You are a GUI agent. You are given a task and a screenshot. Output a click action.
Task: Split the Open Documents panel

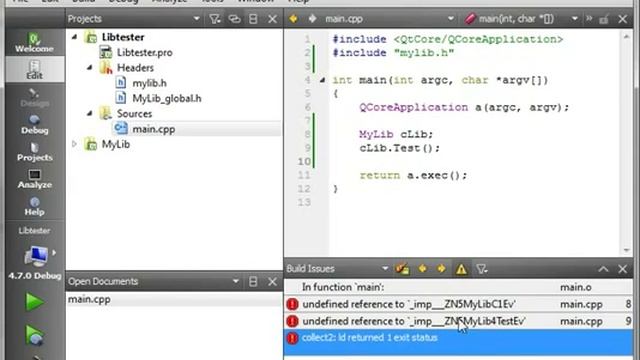(x=253, y=282)
